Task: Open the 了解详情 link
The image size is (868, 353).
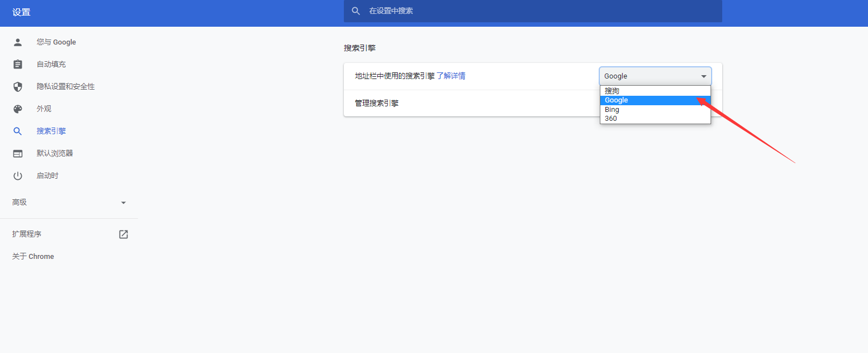Action: click(451, 76)
